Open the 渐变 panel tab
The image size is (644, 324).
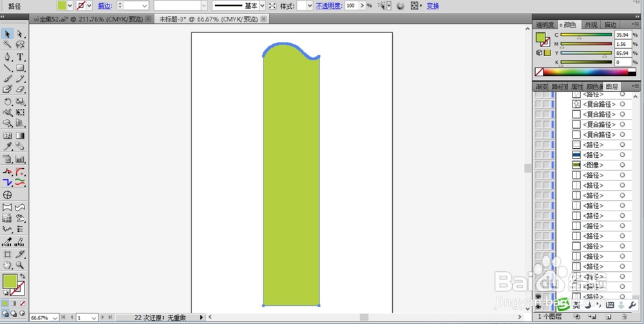coord(542,87)
